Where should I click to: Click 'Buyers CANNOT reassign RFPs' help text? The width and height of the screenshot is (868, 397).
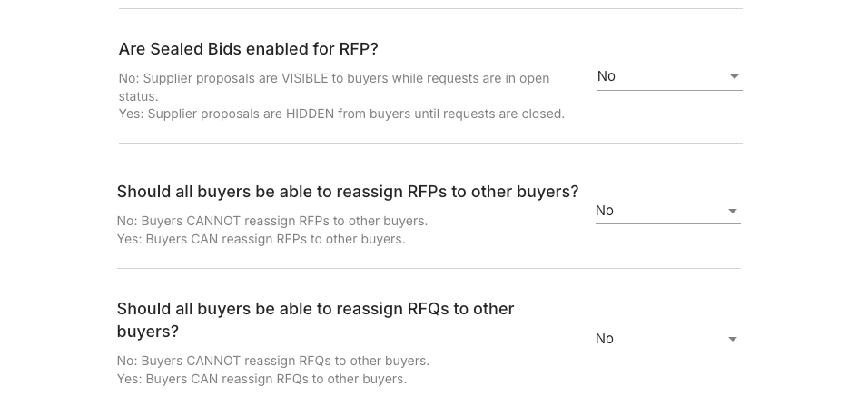click(272, 221)
